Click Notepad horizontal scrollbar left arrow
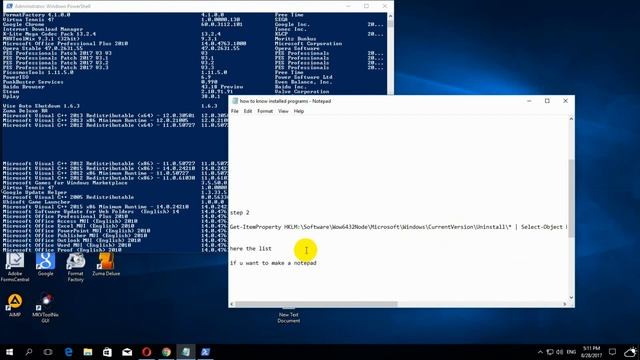The width and height of the screenshot is (640, 360). (x=232, y=304)
